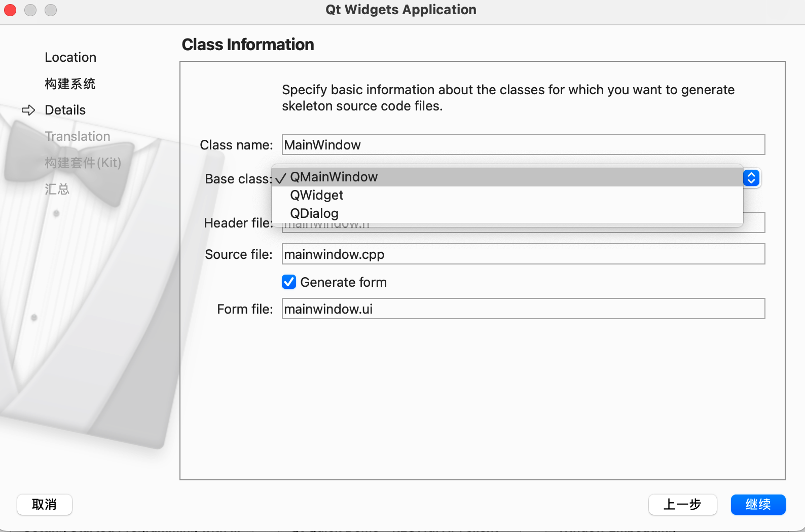Edit the Class name field
This screenshot has height=532, width=805.
click(x=523, y=144)
